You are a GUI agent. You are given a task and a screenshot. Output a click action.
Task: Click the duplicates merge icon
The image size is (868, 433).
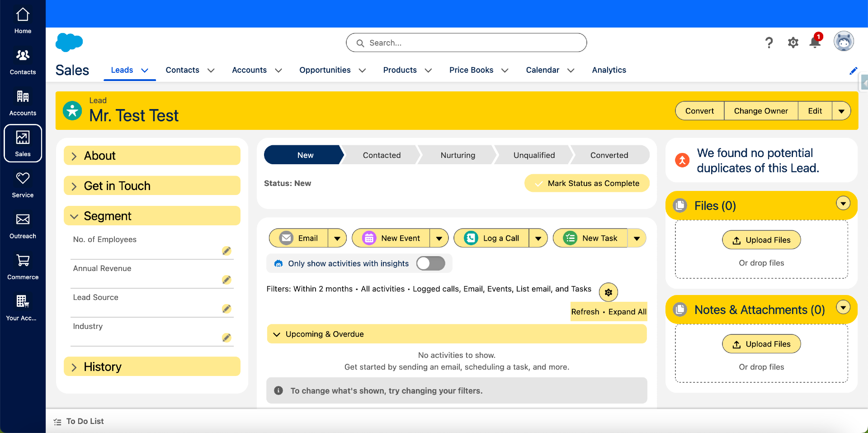point(682,160)
